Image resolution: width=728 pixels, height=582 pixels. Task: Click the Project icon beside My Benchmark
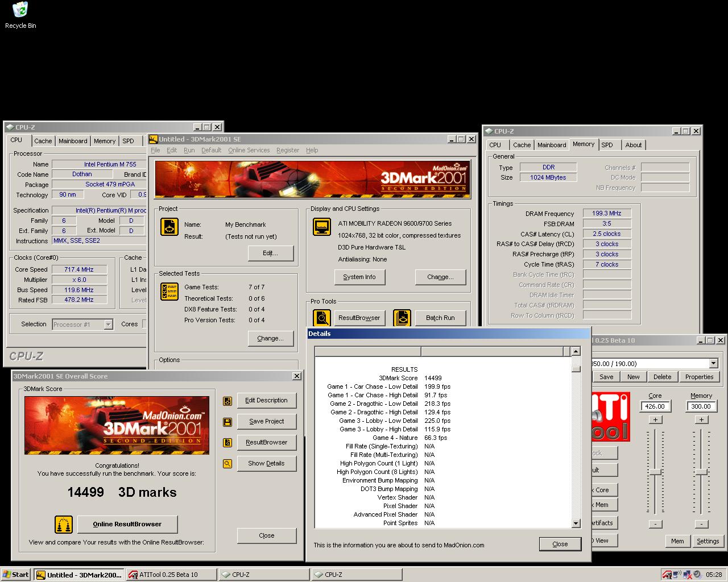tap(169, 227)
